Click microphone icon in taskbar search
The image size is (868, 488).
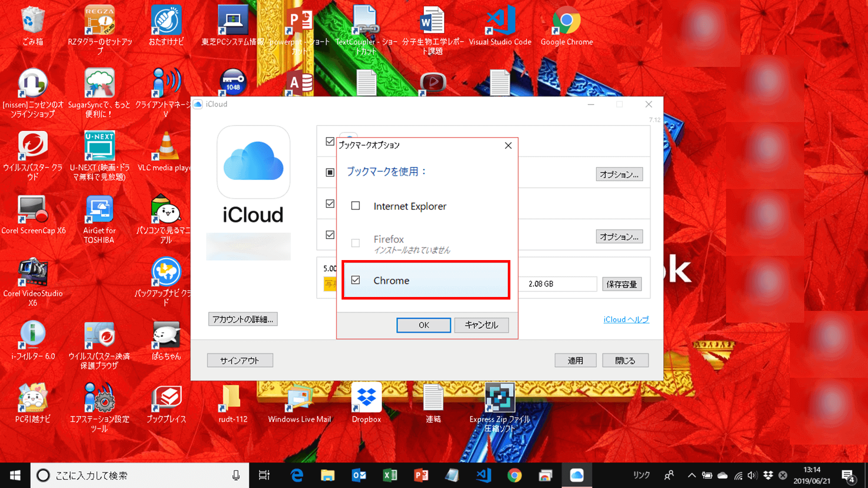(x=236, y=475)
